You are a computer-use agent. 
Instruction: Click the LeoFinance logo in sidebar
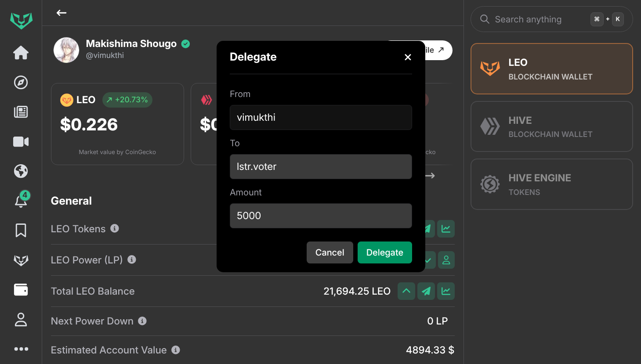[21, 21]
